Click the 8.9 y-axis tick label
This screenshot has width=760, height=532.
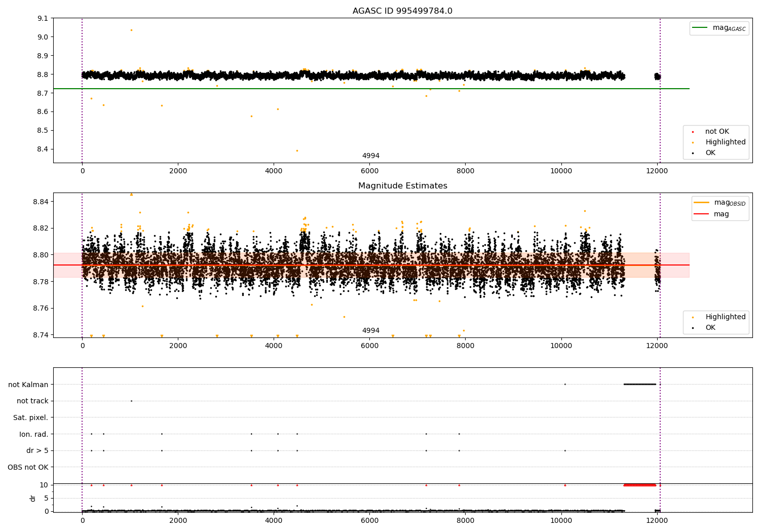[43, 56]
